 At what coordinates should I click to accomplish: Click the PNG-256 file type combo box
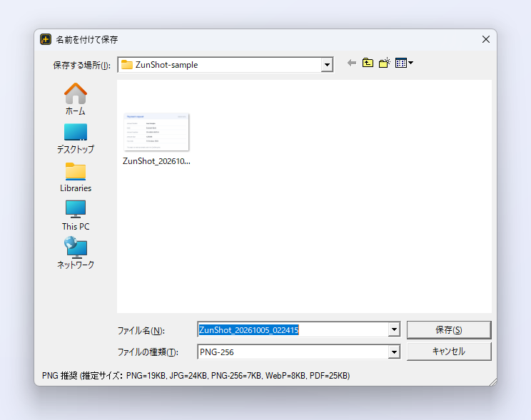point(298,352)
